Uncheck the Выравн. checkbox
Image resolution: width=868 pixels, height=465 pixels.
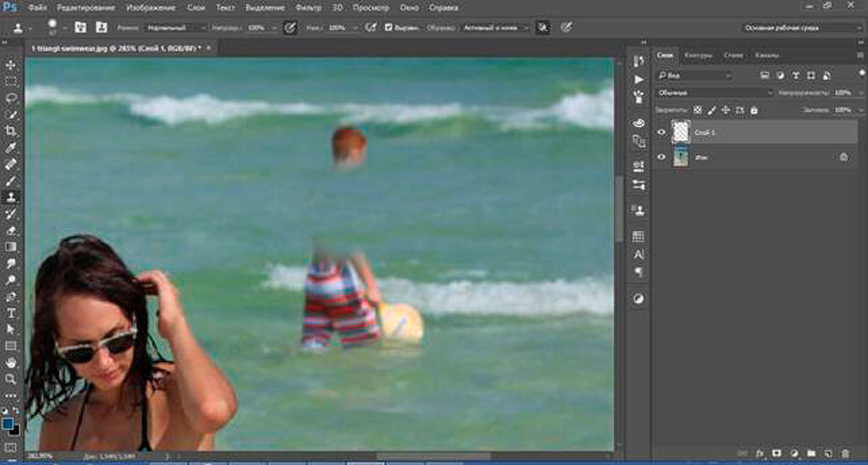(389, 28)
